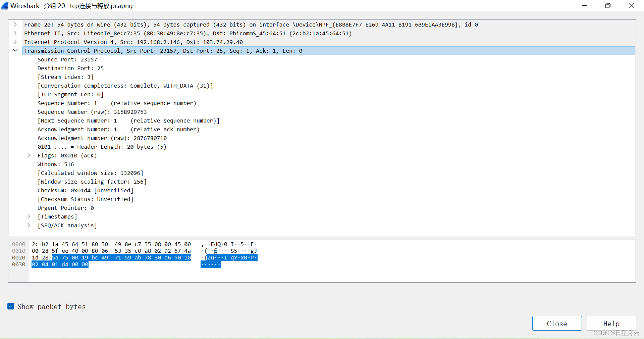Click the [SEQ/ACK analysis] label text
This screenshot has width=644, height=339.
tap(67, 225)
